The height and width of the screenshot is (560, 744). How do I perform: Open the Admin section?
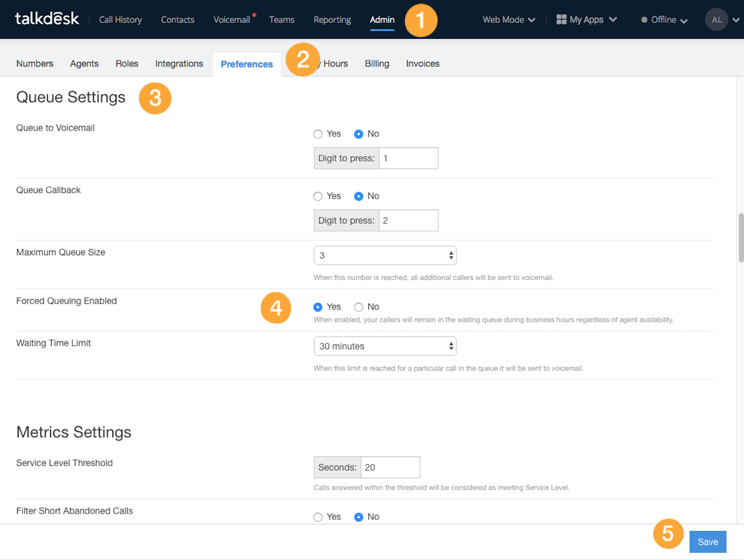coord(382,19)
